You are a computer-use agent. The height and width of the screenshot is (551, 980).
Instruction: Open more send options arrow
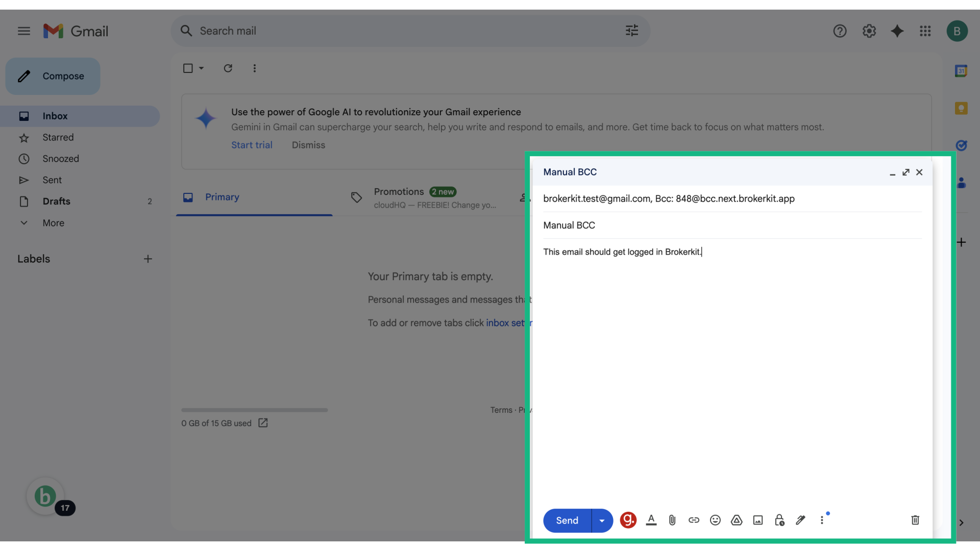tap(602, 520)
